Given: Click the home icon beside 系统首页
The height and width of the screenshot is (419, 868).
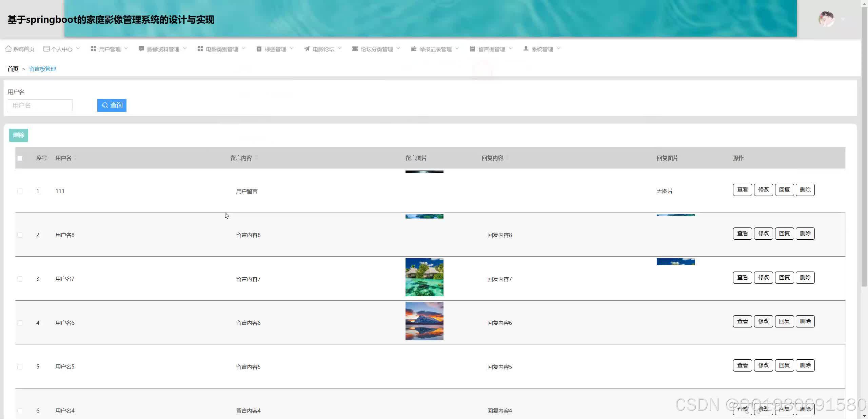Looking at the screenshot, I should coord(8,49).
